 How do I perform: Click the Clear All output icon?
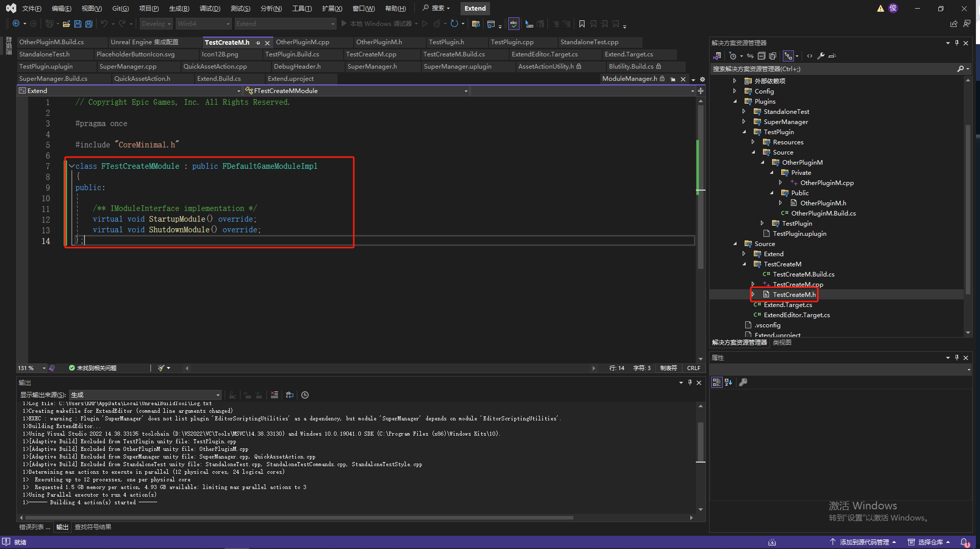click(x=274, y=395)
